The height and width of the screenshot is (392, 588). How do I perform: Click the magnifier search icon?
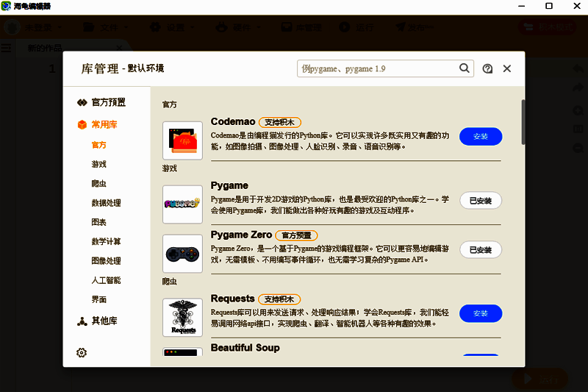click(x=465, y=68)
